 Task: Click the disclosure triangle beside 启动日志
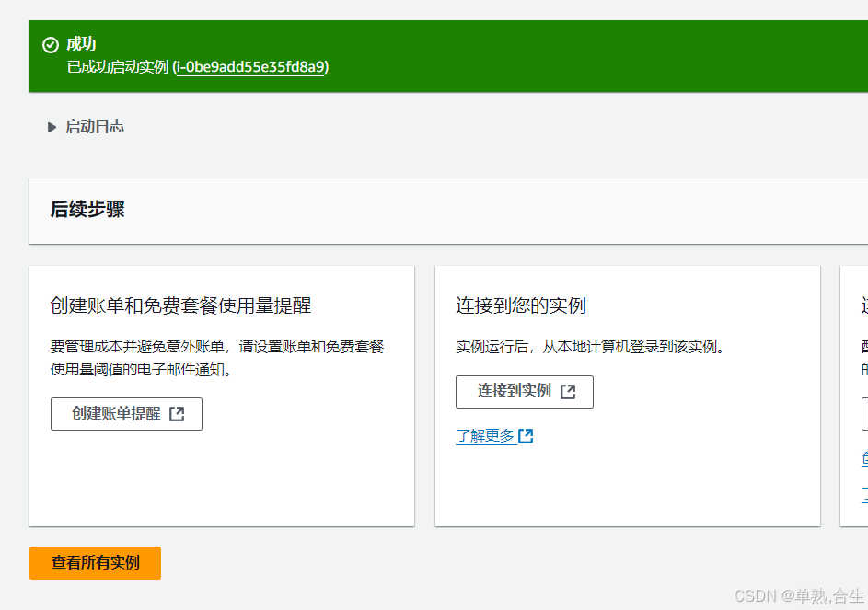[x=52, y=126]
